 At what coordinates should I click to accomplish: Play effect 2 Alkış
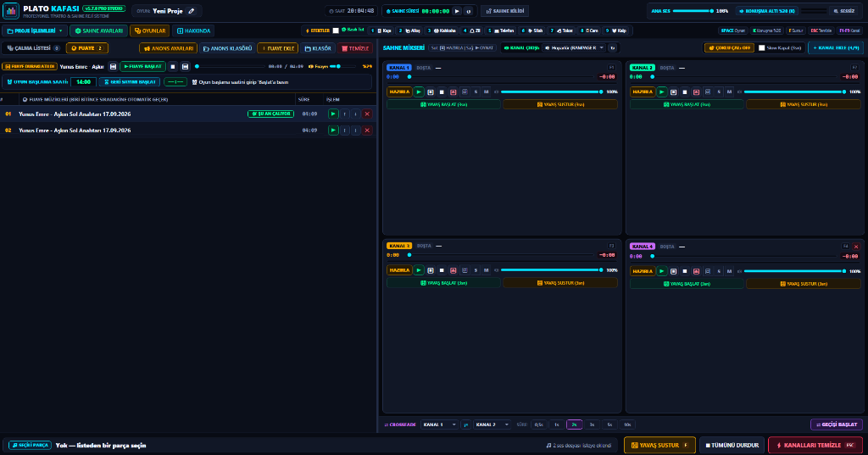tap(409, 31)
